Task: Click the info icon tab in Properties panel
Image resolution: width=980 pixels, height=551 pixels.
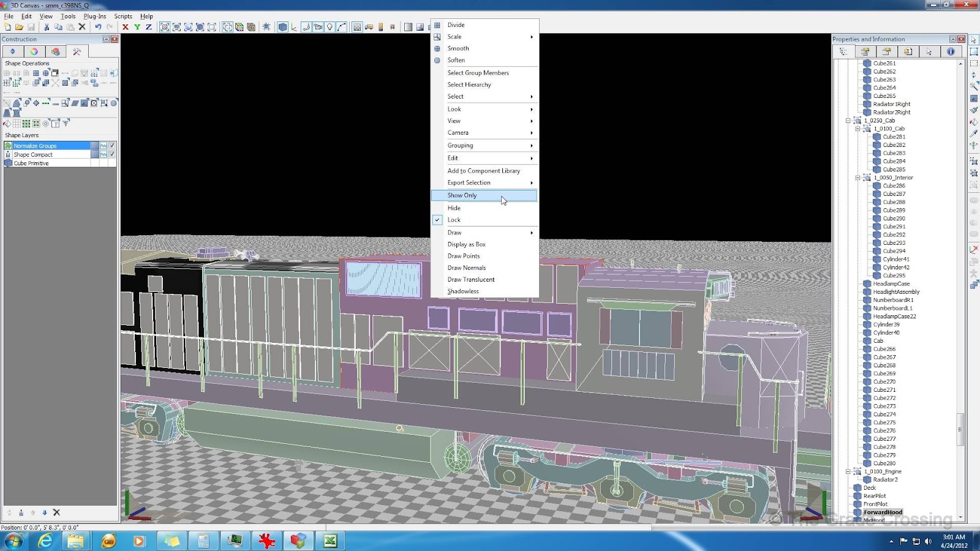Action: click(x=951, y=52)
